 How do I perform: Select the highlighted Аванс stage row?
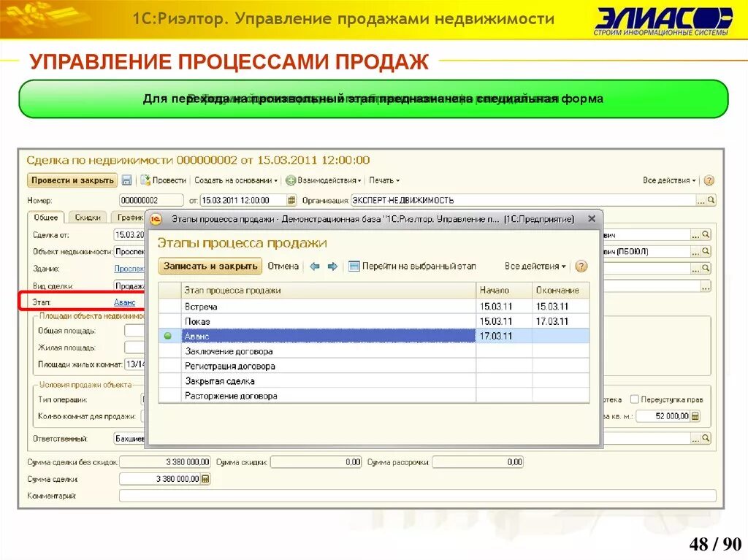point(374,337)
